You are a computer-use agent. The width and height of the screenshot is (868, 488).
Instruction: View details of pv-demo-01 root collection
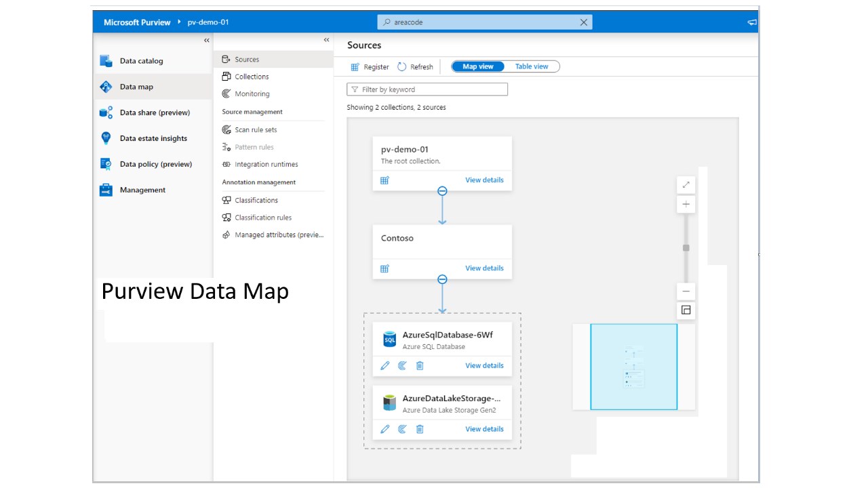(x=484, y=180)
